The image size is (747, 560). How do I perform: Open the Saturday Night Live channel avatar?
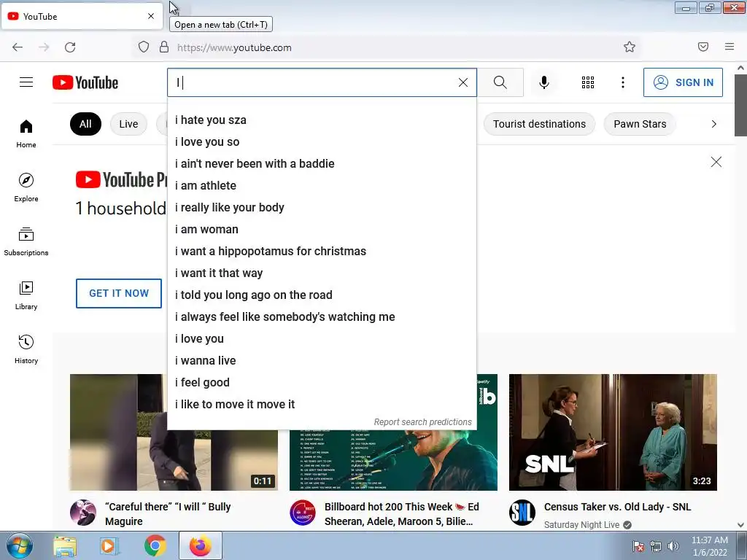pyautogui.click(x=522, y=513)
